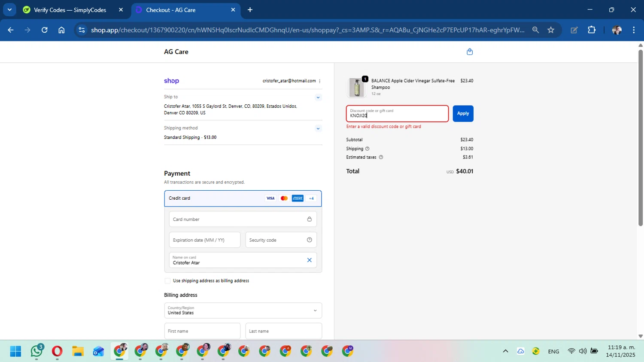Clear the Name on card field
644x362 pixels.
[309, 260]
